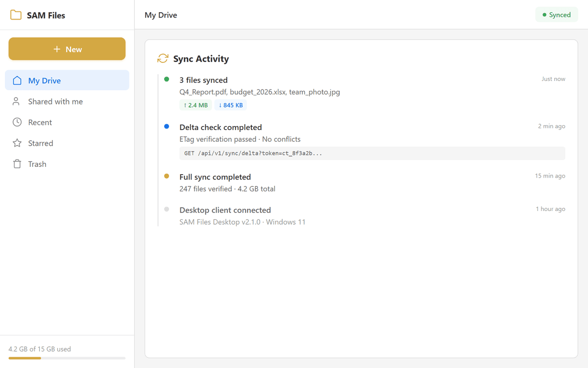This screenshot has height=368, width=588.
Task: Click the Starred star icon
Action: (x=17, y=143)
